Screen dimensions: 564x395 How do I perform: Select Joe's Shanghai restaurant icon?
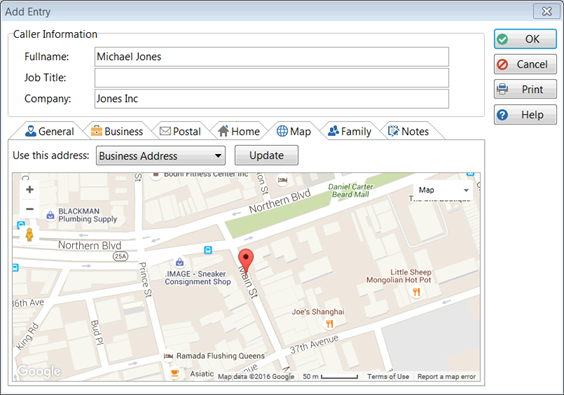click(329, 324)
